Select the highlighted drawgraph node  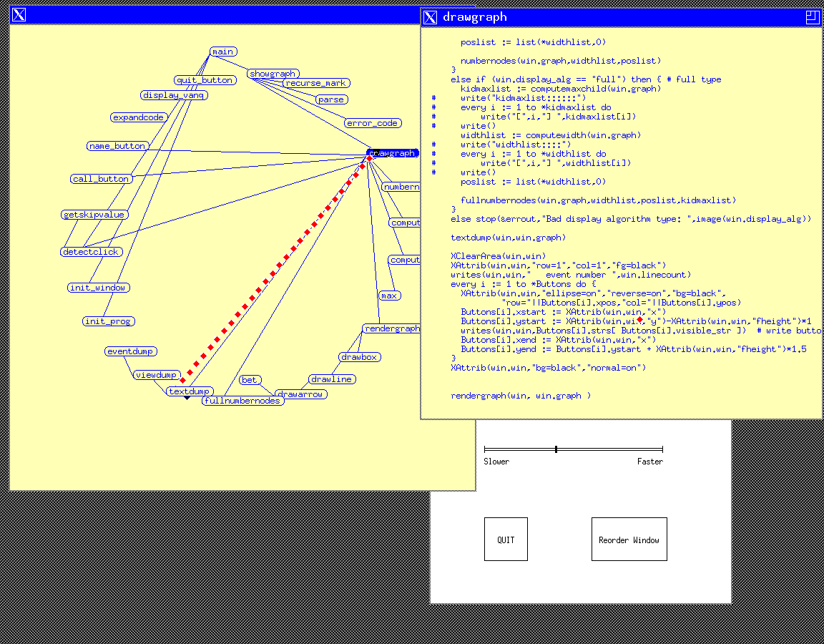tap(393, 153)
